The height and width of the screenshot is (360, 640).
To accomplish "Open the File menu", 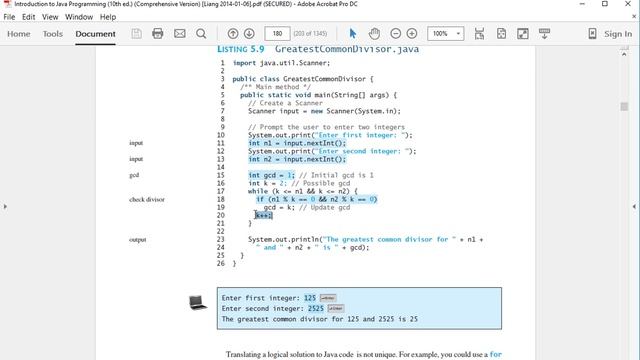I will pyautogui.click(x=9, y=17).
